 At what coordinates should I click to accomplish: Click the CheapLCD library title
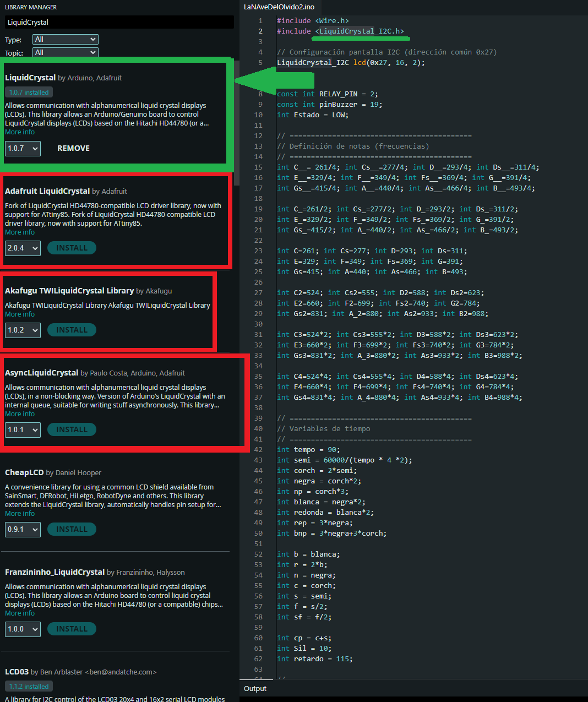click(24, 472)
